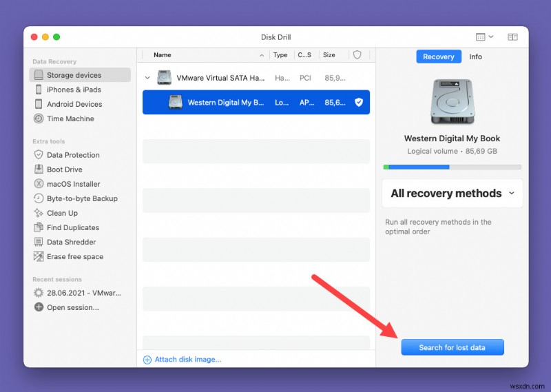Collapse the VMware Virtual SATA row
Viewport: 551px width, 392px height.
pyautogui.click(x=147, y=78)
